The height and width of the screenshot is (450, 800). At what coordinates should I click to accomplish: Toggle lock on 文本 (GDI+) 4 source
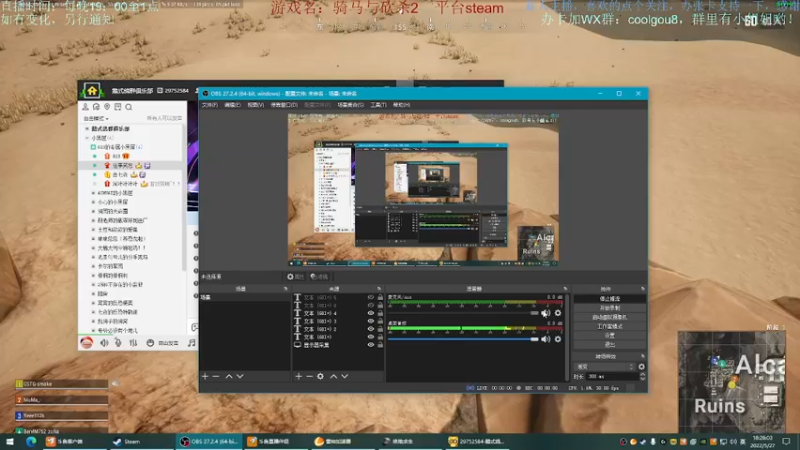coord(380,313)
